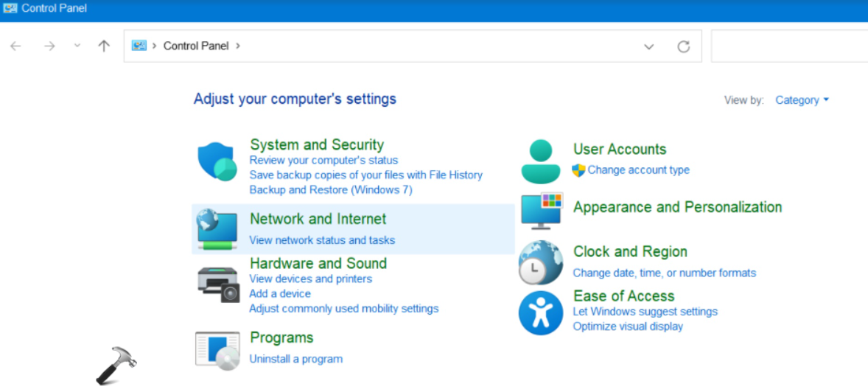Click the Ease of Access icon
868x392 pixels.
click(x=541, y=312)
